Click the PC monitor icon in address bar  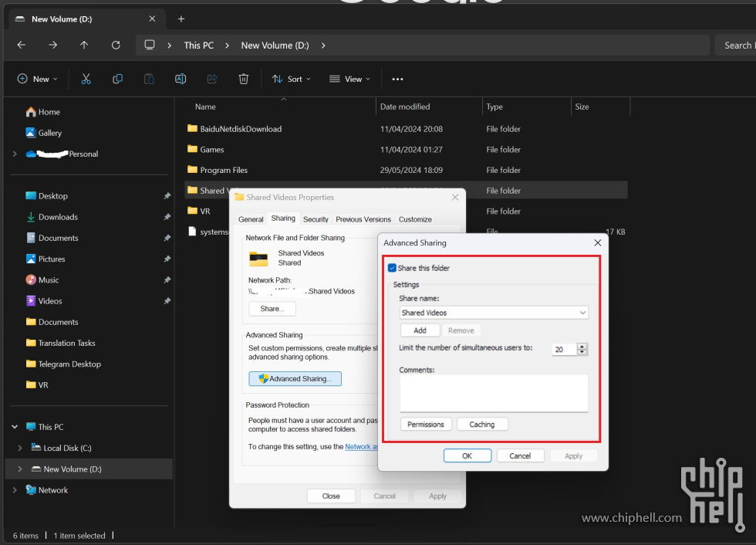tap(150, 45)
